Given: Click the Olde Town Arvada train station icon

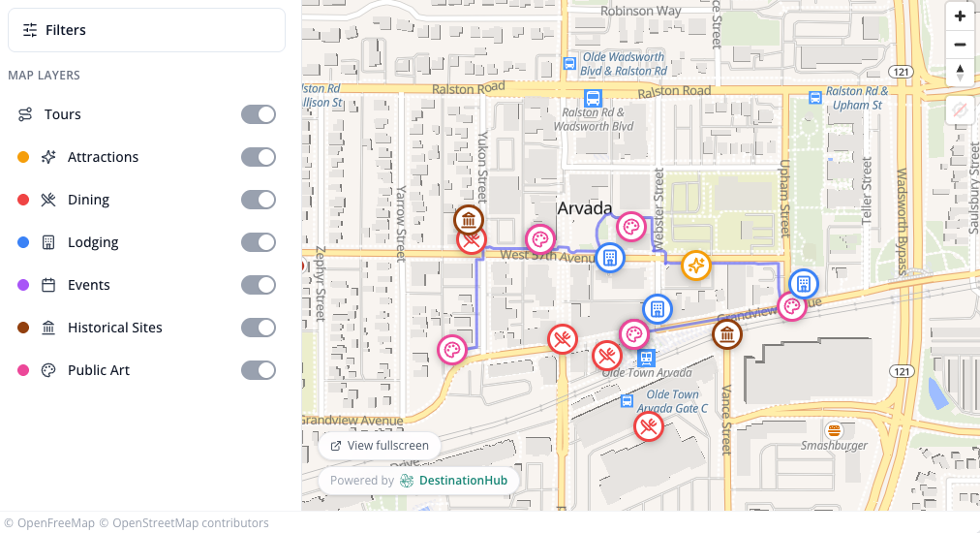Looking at the screenshot, I should pyautogui.click(x=646, y=358).
